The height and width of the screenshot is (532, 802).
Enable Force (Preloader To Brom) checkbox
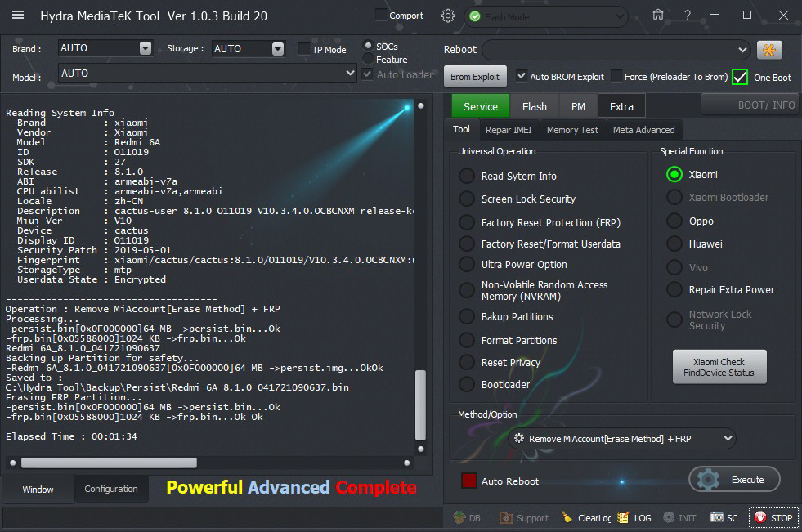coord(617,76)
